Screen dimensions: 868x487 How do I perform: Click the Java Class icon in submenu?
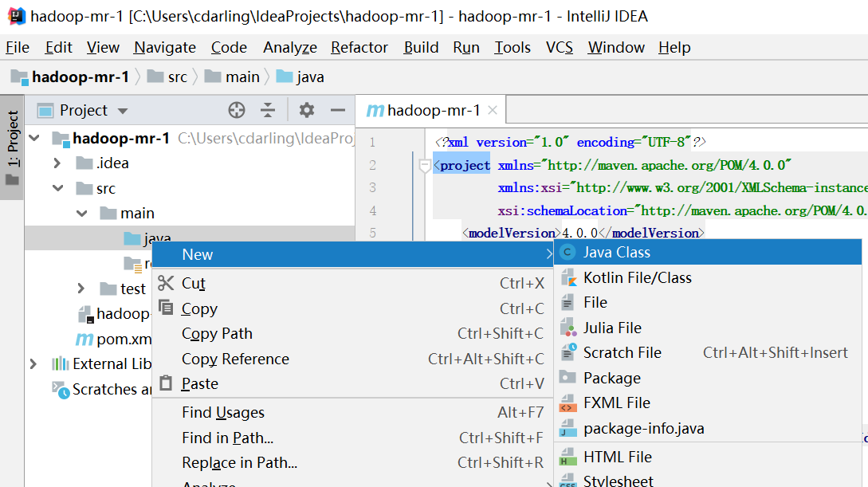point(567,253)
